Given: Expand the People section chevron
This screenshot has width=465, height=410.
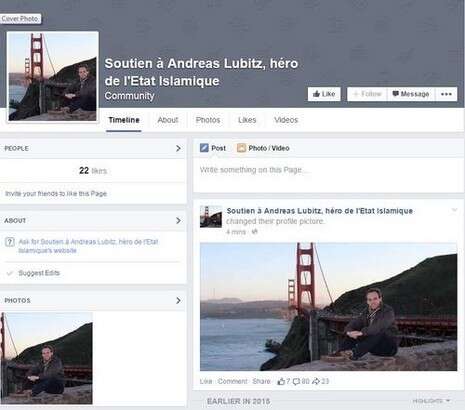Looking at the screenshot, I should (x=178, y=148).
